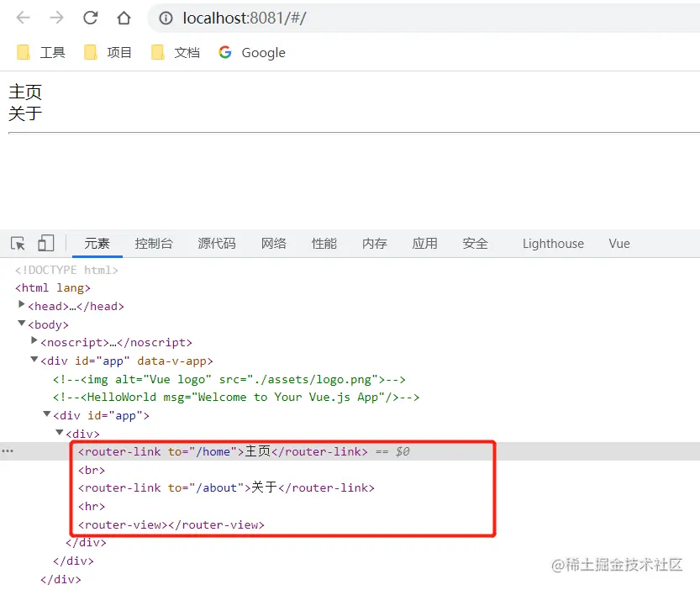Switch to the Vue devtools tab

tap(619, 244)
